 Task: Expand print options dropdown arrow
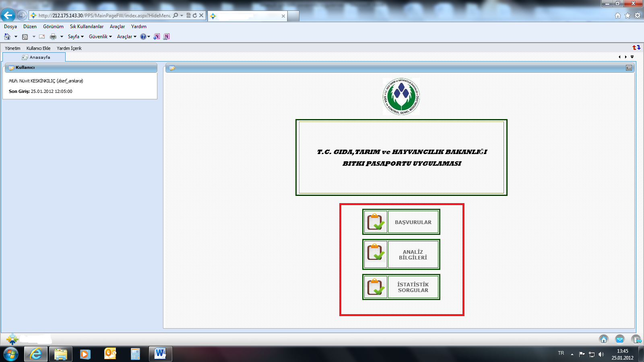coord(62,37)
